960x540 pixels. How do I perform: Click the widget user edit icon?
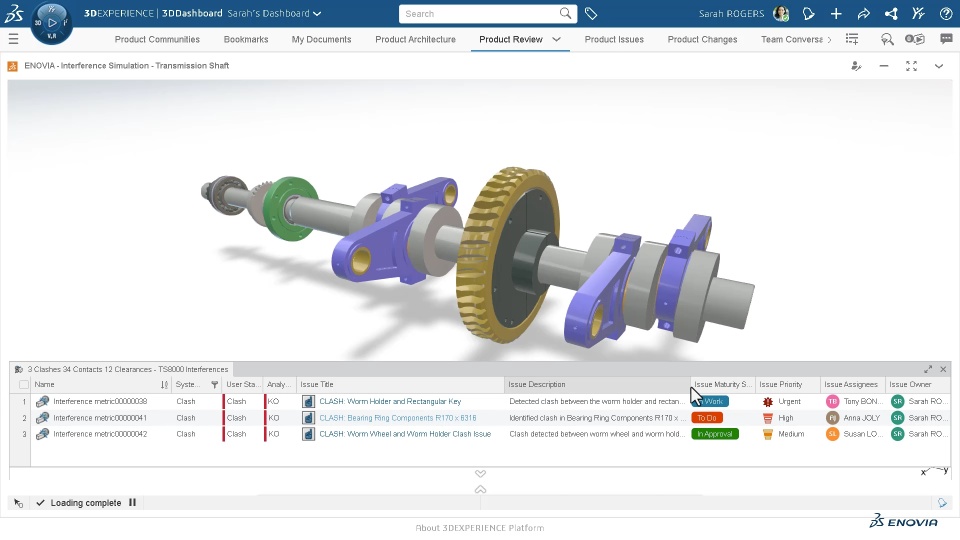[x=857, y=66]
